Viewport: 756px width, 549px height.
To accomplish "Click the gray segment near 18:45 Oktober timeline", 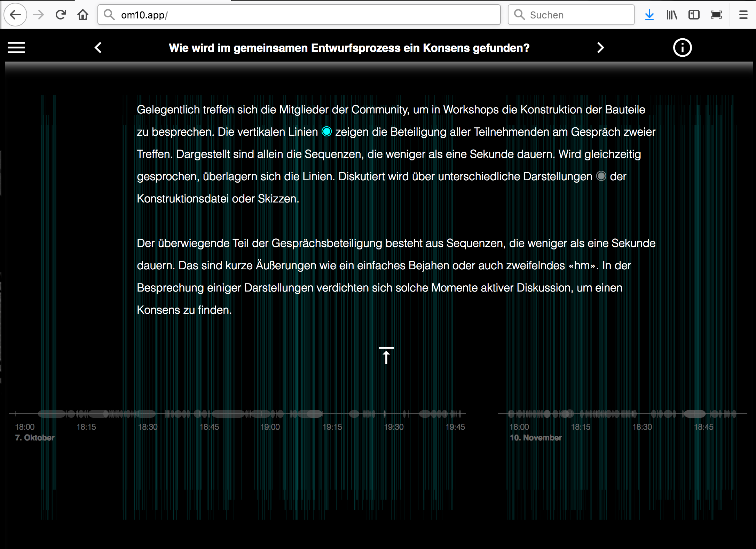I will [x=228, y=414].
